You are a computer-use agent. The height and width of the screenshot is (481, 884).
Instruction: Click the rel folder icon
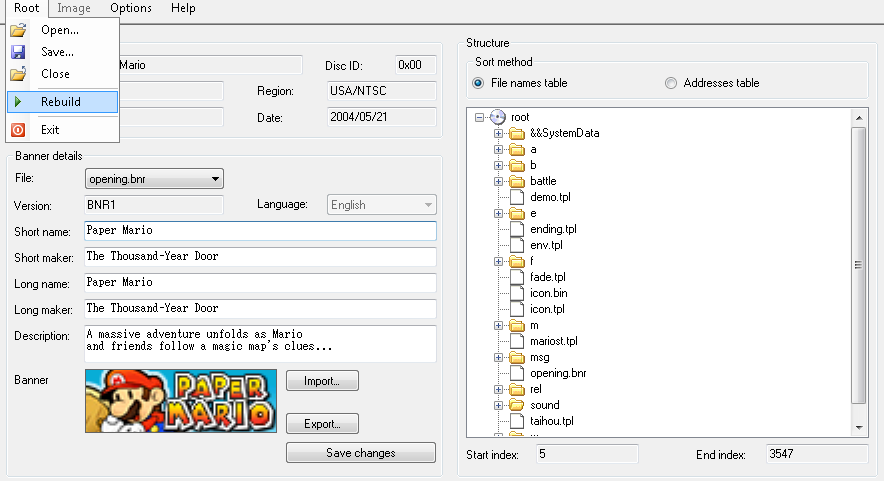coord(517,389)
